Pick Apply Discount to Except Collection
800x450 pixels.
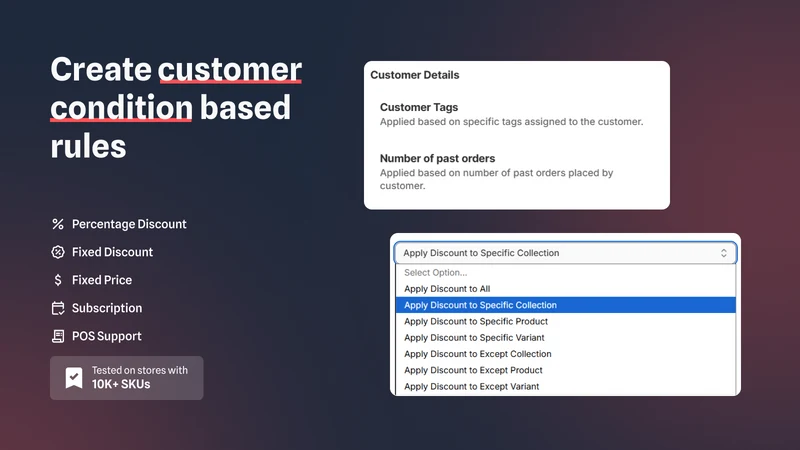pyautogui.click(x=565, y=354)
